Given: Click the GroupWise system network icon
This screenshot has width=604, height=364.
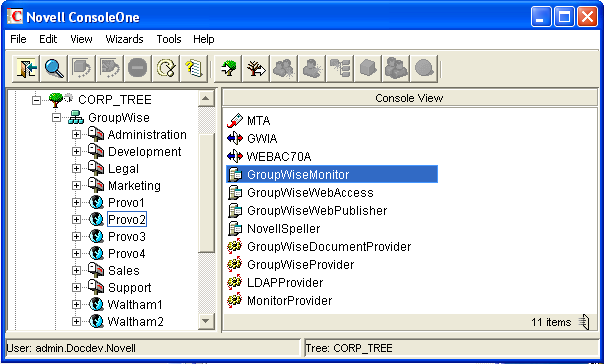Looking at the screenshot, I should coord(76,117).
